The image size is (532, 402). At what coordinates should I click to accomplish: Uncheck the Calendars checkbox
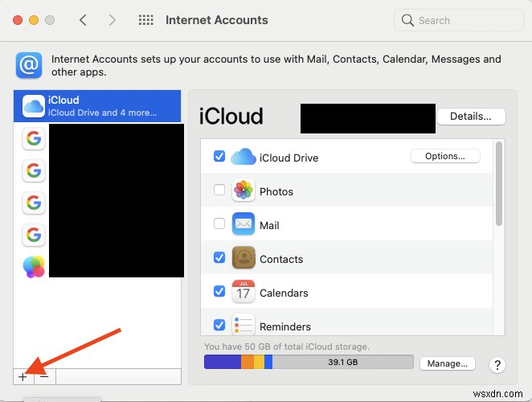pyautogui.click(x=219, y=291)
